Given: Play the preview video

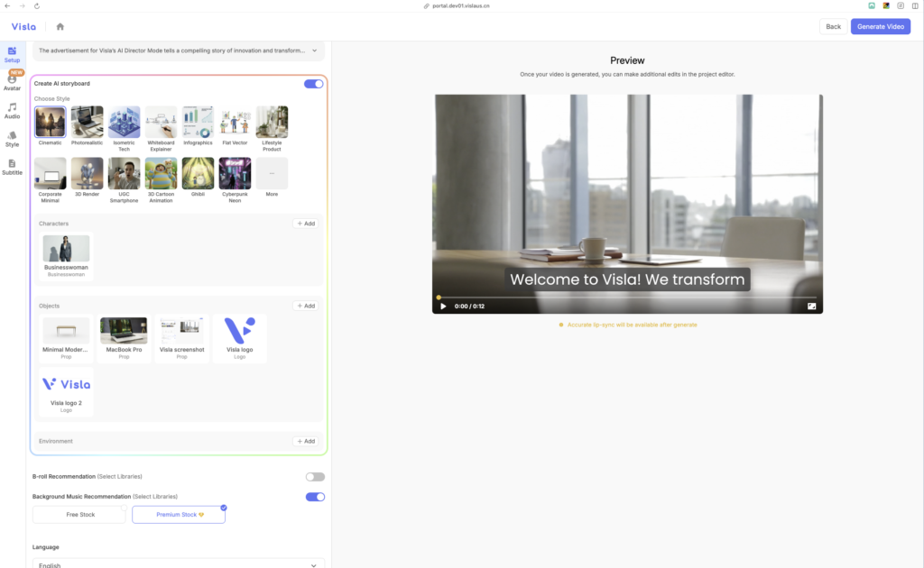Looking at the screenshot, I should [x=443, y=307].
